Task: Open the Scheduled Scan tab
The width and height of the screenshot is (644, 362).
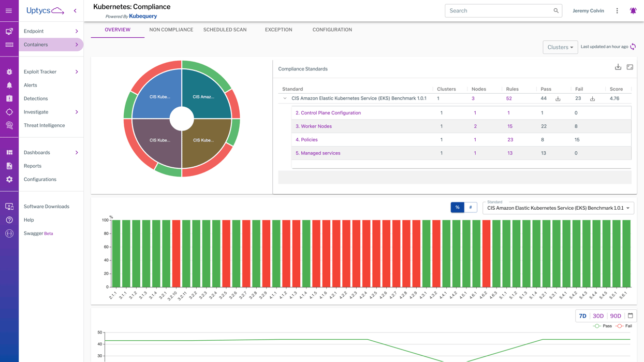Action: coord(225,30)
